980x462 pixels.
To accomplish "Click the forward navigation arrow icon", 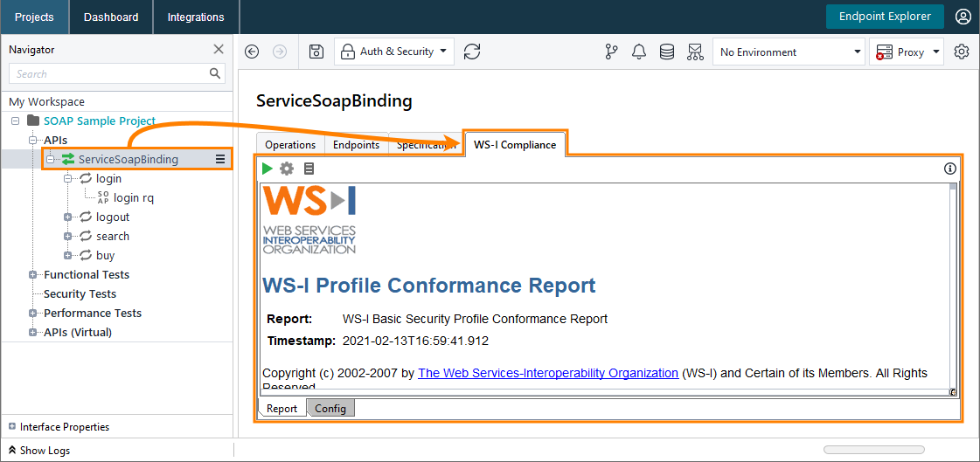I will point(280,52).
